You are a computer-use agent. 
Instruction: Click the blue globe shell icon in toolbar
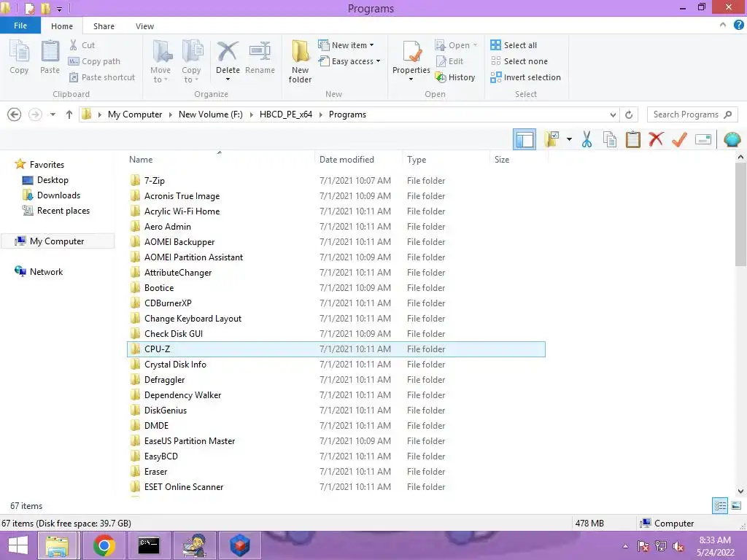point(732,139)
